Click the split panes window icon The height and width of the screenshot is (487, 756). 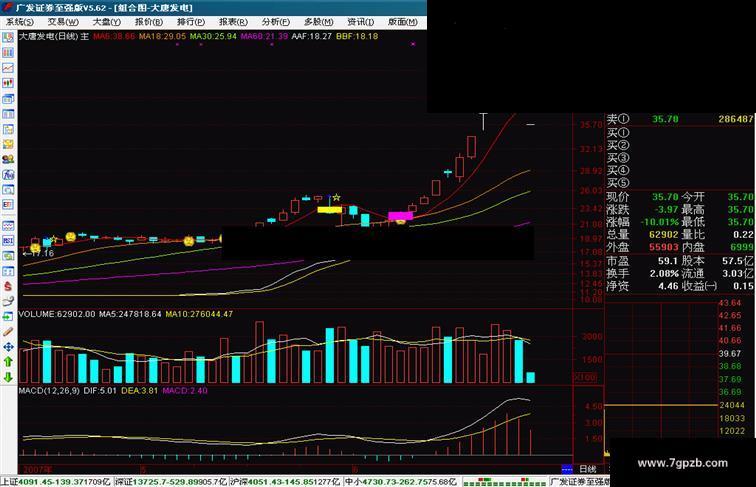(x=8, y=271)
